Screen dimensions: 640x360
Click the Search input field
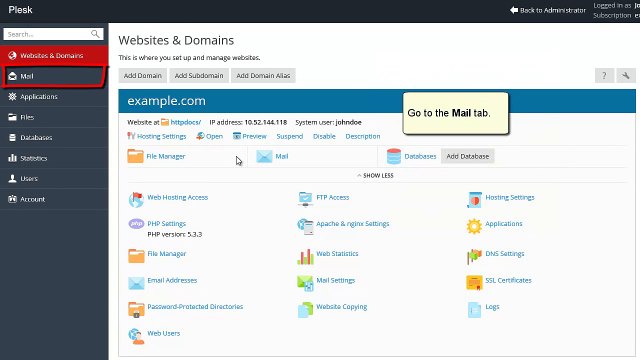[x=53, y=34]
